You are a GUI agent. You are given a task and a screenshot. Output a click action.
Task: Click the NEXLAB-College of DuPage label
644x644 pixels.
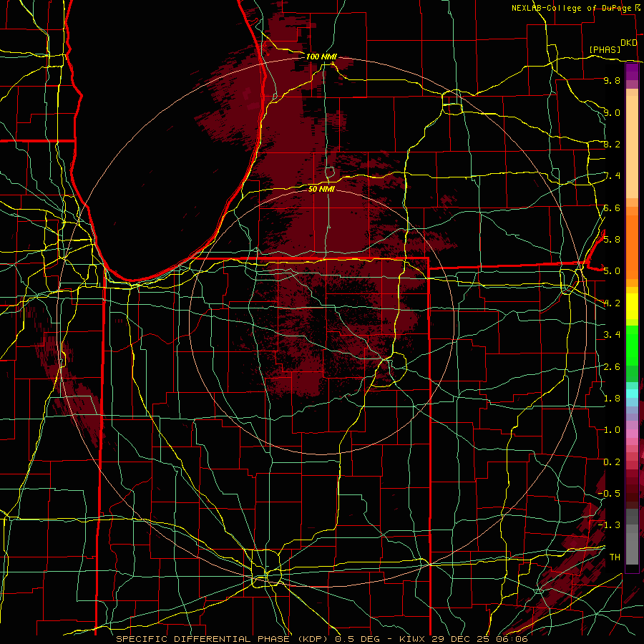coord(573,8)
